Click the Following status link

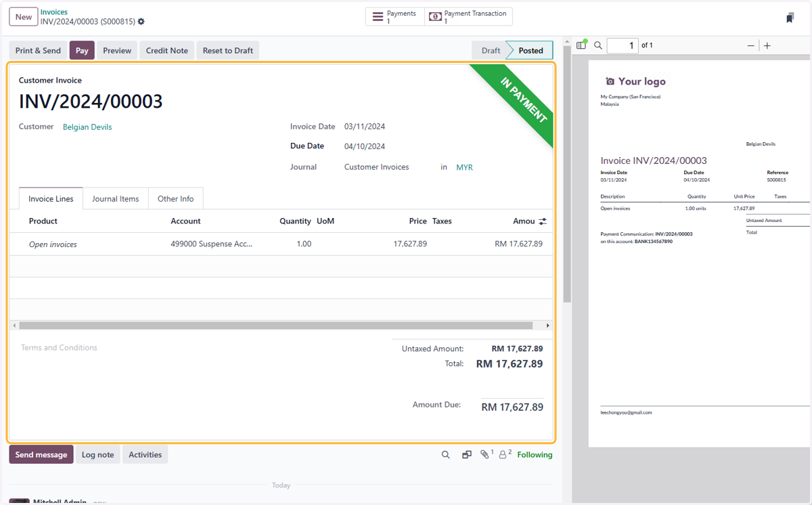[x=535, y=455]
